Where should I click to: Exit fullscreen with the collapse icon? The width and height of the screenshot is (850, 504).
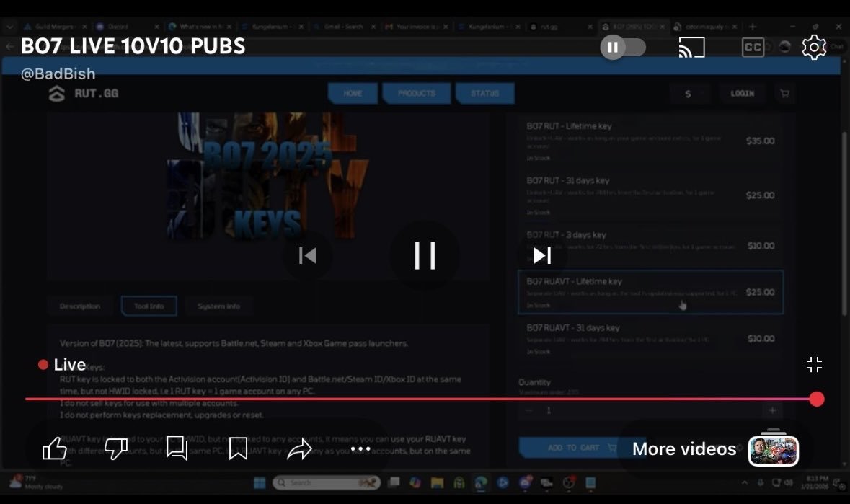[814, 365]
